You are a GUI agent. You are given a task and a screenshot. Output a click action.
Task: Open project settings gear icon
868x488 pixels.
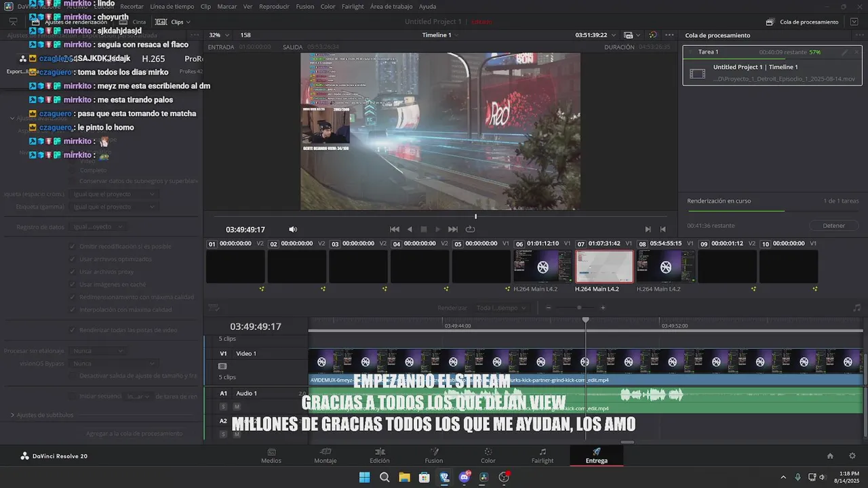pos(852,456)
